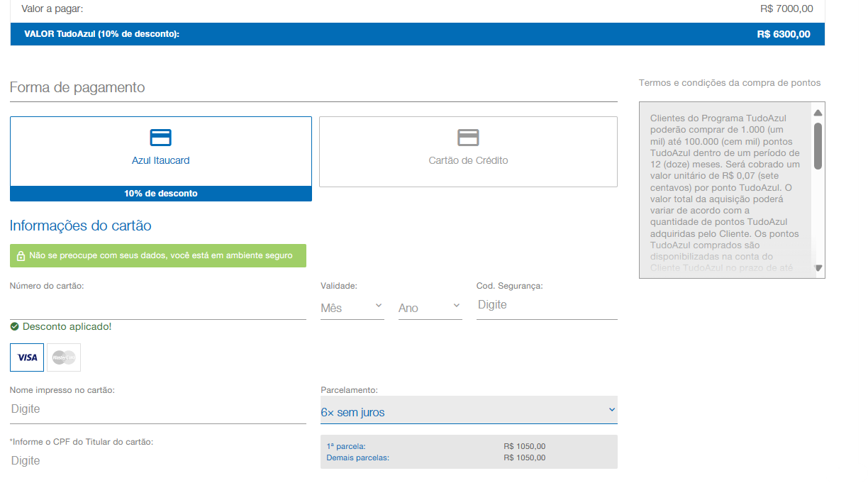Open the Mês expiry month dropdown
The width and height of the screenshot is (868, 483).
coord(352,308)
